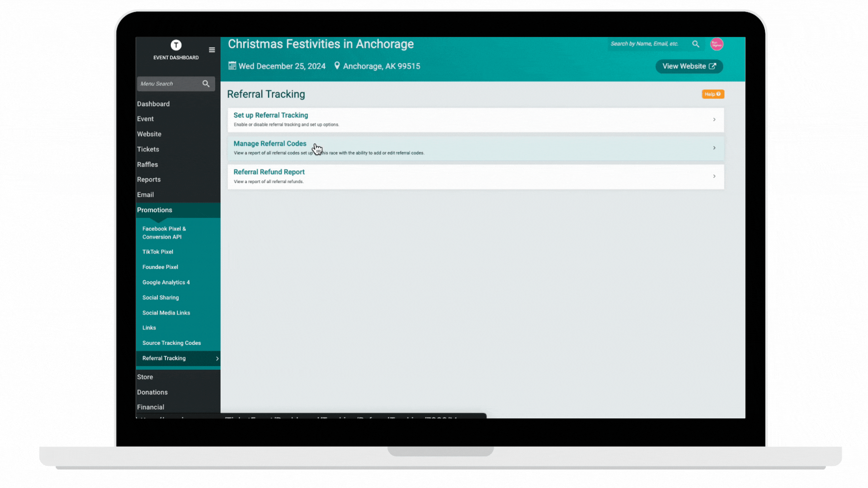Click the hamburger menu icon in sidebar

point(212,50)
